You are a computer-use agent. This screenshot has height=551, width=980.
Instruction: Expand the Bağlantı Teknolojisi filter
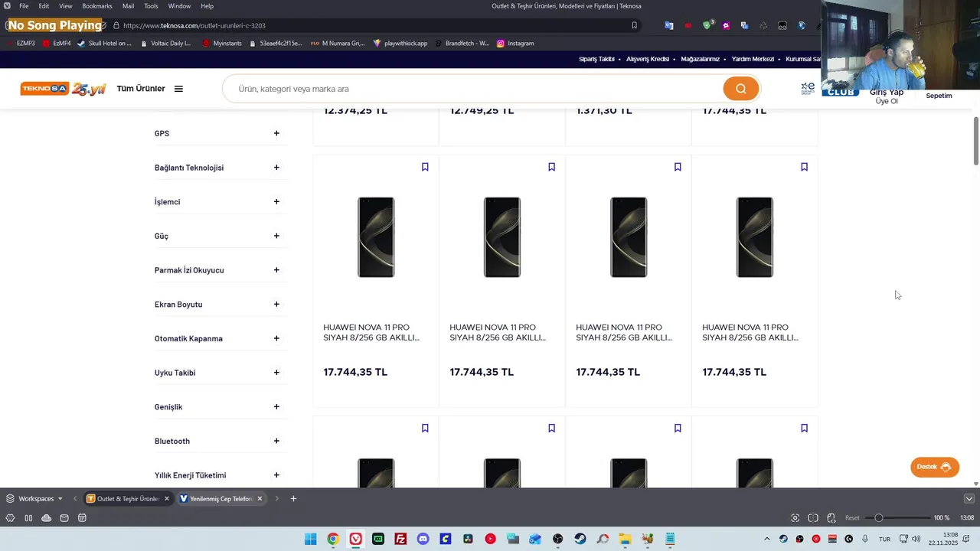click(x=276, y=168)
